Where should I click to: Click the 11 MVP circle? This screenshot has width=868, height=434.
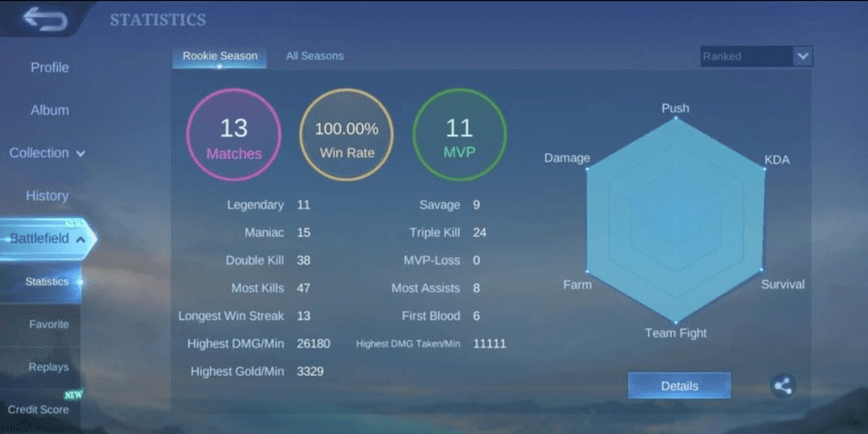460,135
